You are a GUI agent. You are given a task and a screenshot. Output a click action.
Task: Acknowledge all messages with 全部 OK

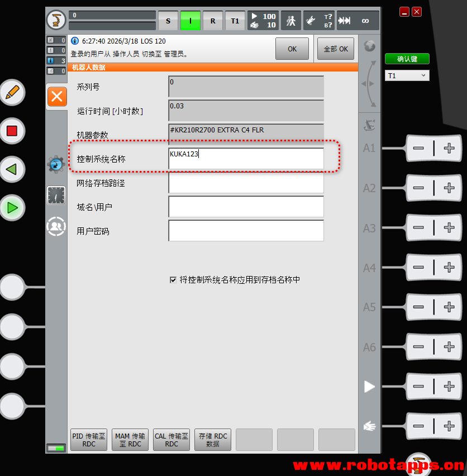pos(336,49)
